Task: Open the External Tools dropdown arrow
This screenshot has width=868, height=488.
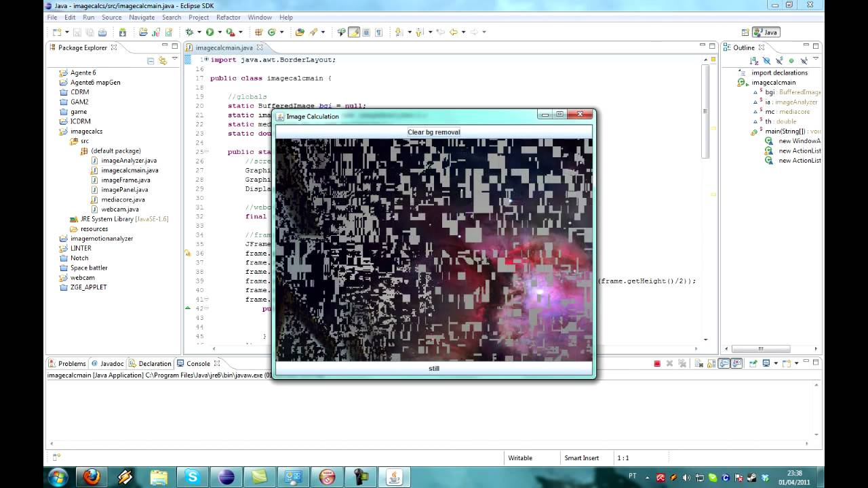Action: coord(241,32)
